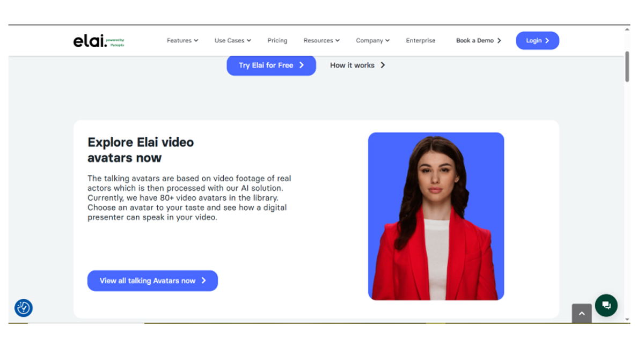Click the scrollbar down arrow
The width and height of the screenshot is (644, 362).
(x=627, y=319)
